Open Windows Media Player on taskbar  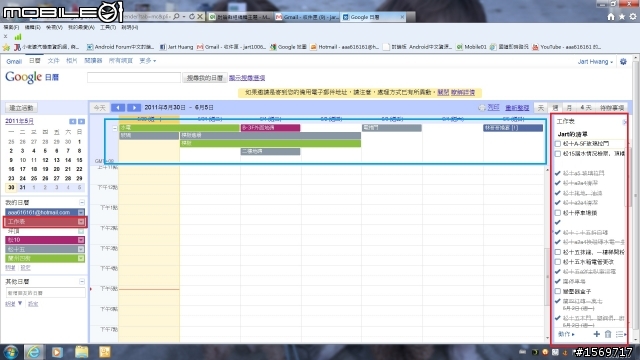(x=57, y=352)
